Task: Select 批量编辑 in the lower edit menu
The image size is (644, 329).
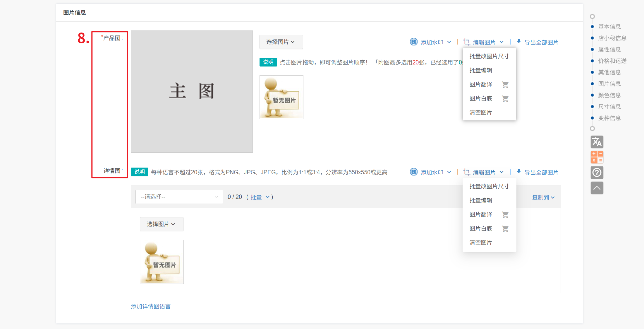Action: [480, 200]
